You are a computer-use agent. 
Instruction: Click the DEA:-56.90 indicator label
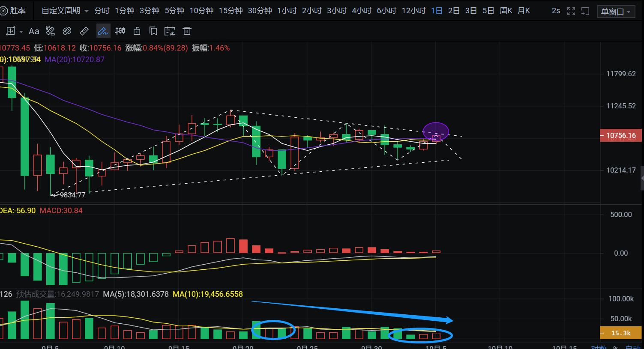tap(18, 211)
